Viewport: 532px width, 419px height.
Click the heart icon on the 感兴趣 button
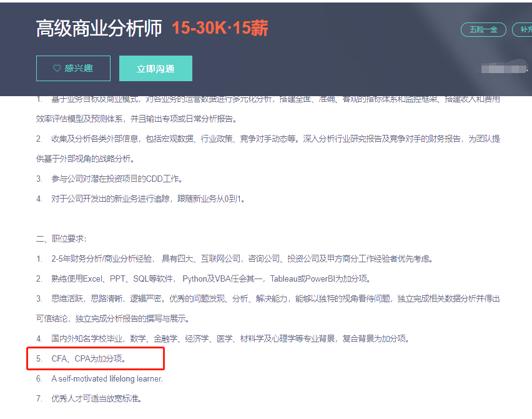[56, 68]
